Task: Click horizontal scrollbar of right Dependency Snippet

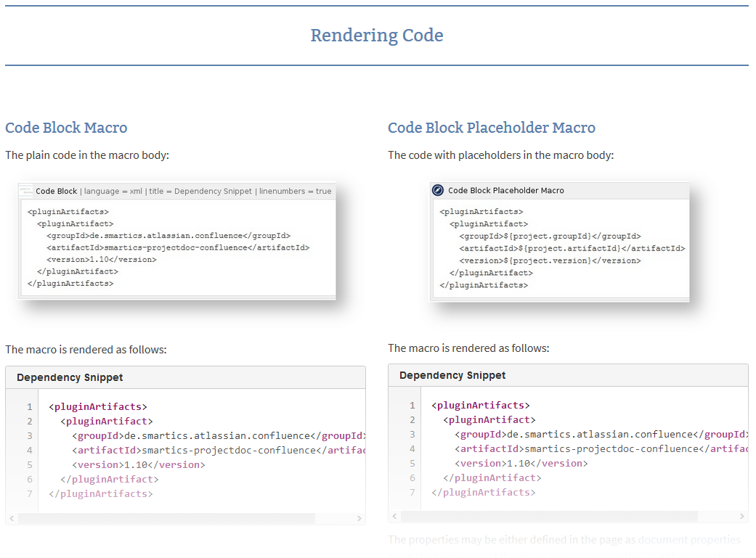Action: 549,517
